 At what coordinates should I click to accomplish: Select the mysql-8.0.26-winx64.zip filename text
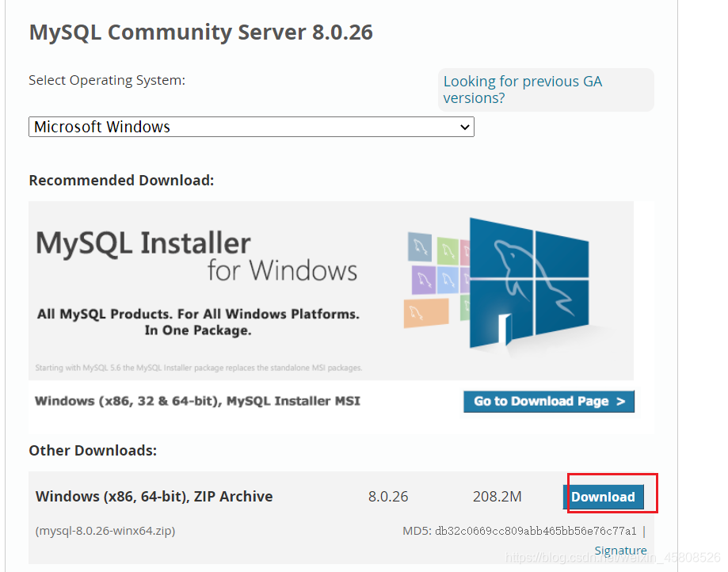click(x=105, y=531)
